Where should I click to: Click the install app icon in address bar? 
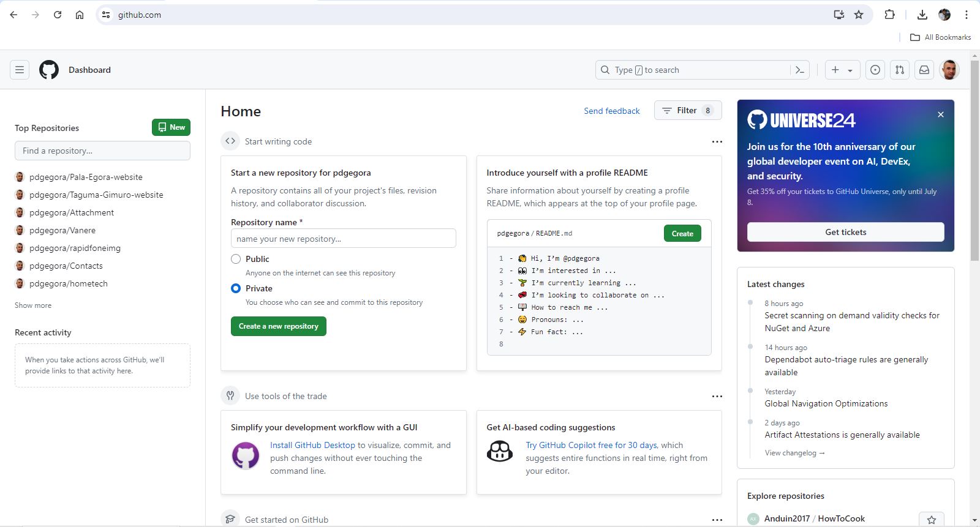click(839, 15)
